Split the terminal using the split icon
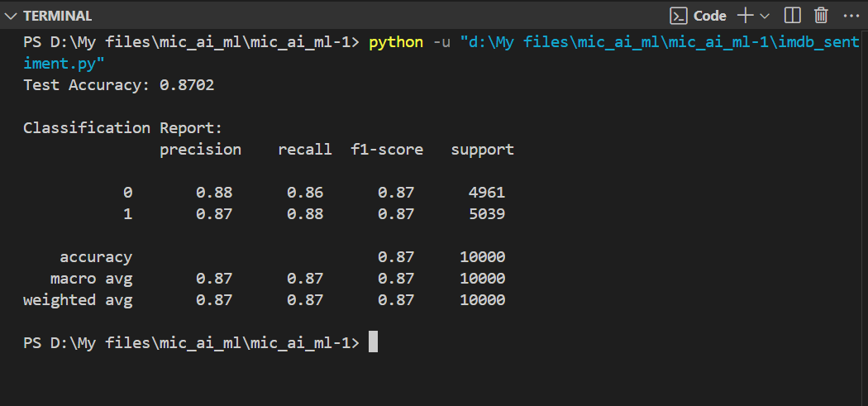Image resolution: width=868 pixels, height=406 pixels. click(x=792, y=16)
